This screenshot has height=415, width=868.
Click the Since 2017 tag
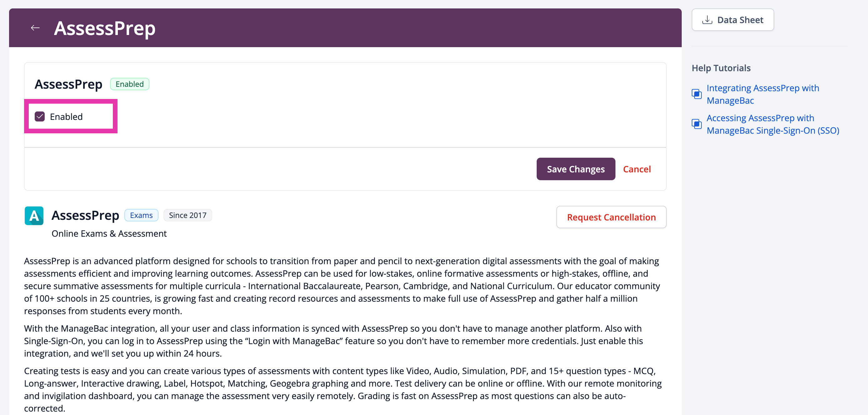pos(187,215)
